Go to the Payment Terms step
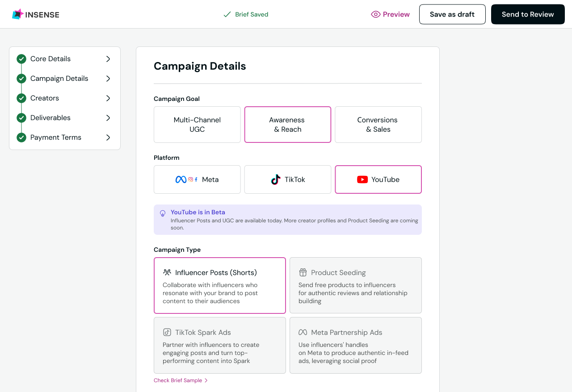Screen dimensions: 572x392 pos(64,138)
